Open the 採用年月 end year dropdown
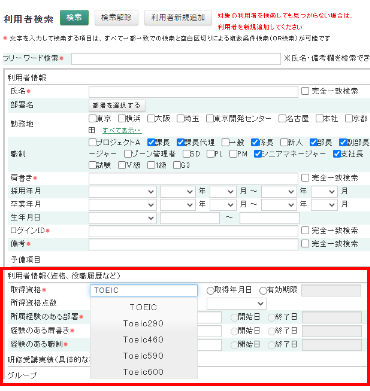 coord(279,192)
